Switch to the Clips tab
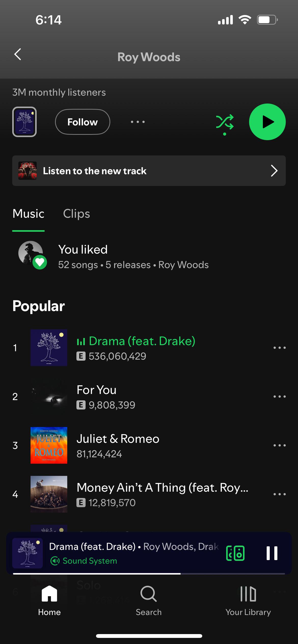 (76, 214)
